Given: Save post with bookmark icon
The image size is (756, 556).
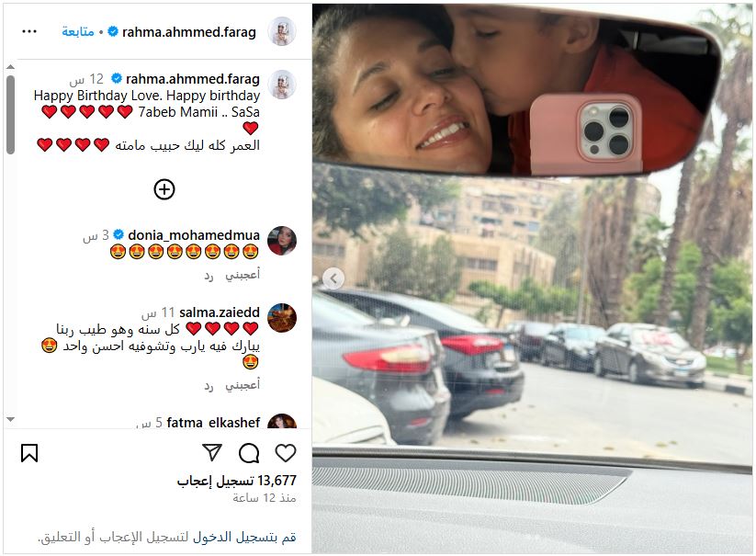Looking at the screenshot, I should click(29, 453).
